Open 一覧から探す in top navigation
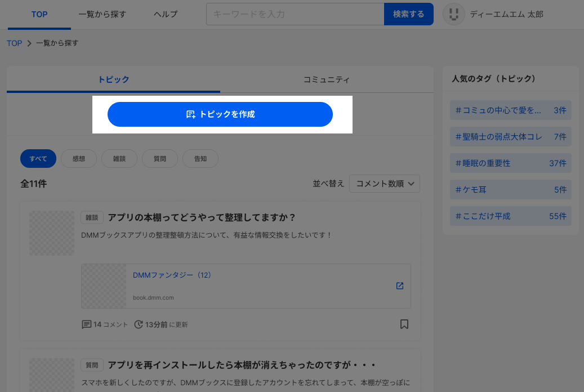The height and width of the screenshot is (392, 584). coord(102,14)
